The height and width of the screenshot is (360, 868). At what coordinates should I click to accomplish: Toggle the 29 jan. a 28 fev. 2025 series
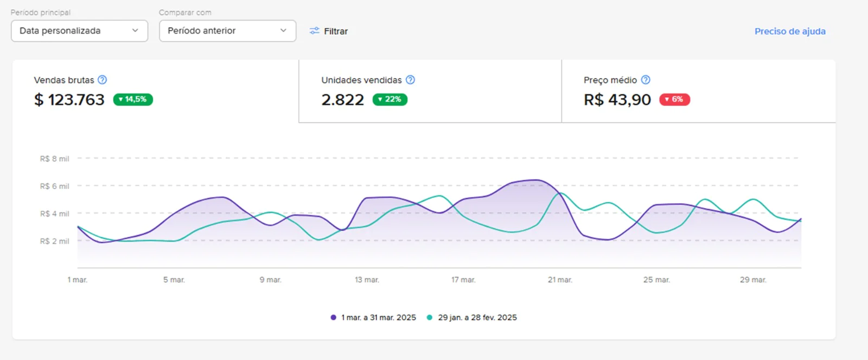477,318
